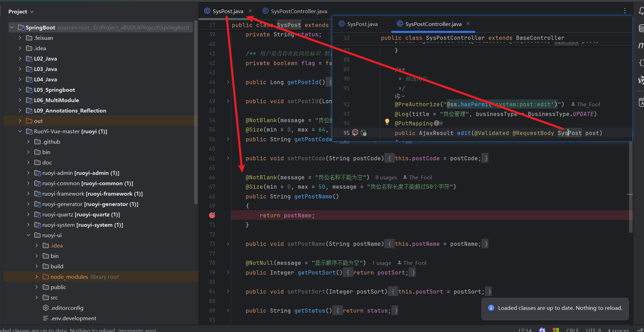Click the 1 usage hint on line 78
The height and width of the screenshot is (332, 644).
pyautogui.click(x=382, y=263)
